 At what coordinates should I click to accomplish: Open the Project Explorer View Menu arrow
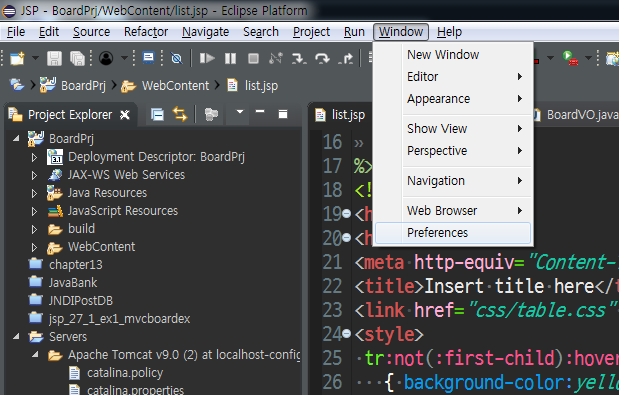tap(240, 112)
